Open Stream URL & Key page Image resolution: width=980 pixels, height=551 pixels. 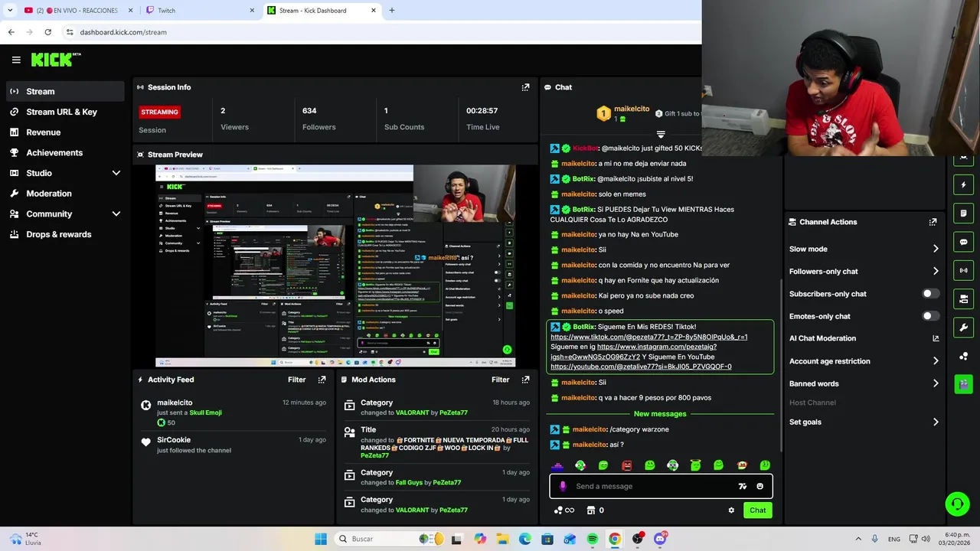click(65, 112)
